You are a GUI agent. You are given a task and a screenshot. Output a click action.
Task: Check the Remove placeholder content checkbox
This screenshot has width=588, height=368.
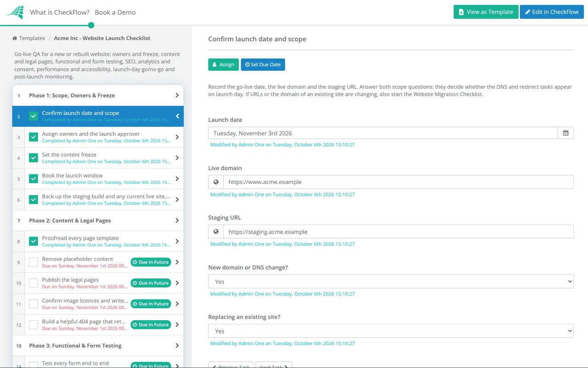click(x=34, y=262)
